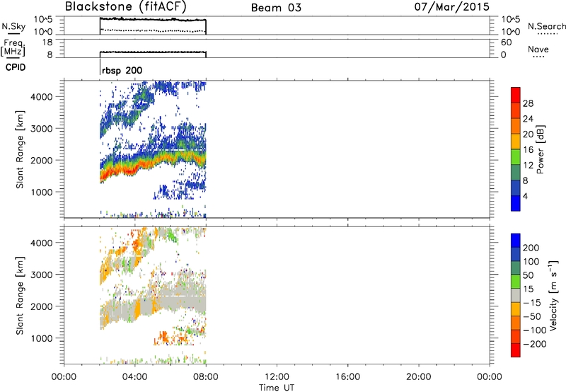Viewport: 566px width, 392px height.
Task: Click the 'Beam 03' label
Action: click(276, 8)
